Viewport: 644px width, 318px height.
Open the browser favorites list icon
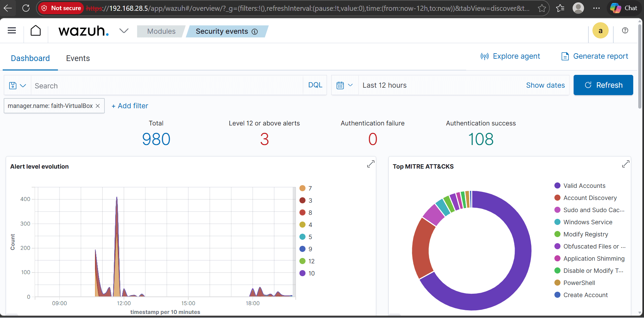(560, 8)
